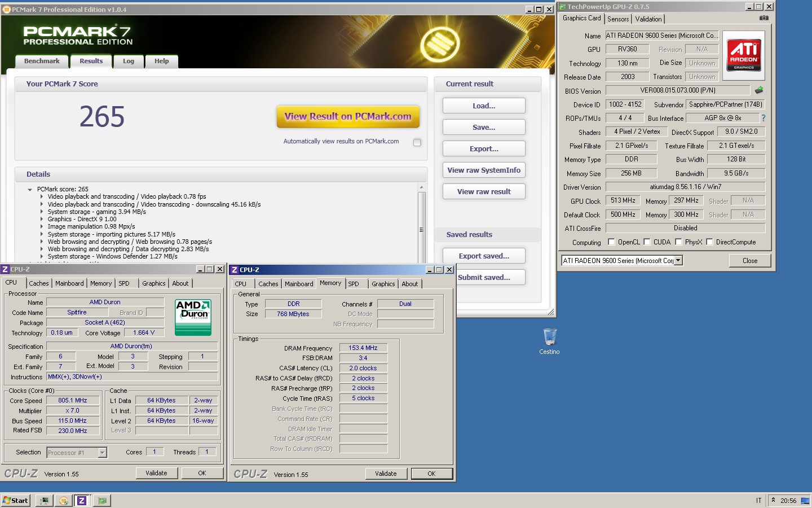This screenshot has width=812, height=508.
Task: Click the GPU Name field ATI RADEON 9600
Action: 662,35
